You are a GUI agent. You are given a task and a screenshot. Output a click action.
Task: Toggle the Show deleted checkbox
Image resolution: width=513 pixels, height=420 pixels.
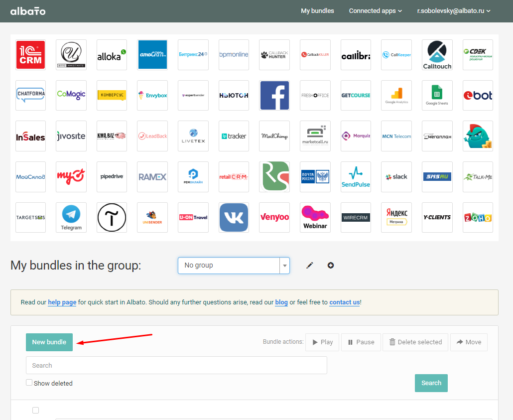point(29,383)
